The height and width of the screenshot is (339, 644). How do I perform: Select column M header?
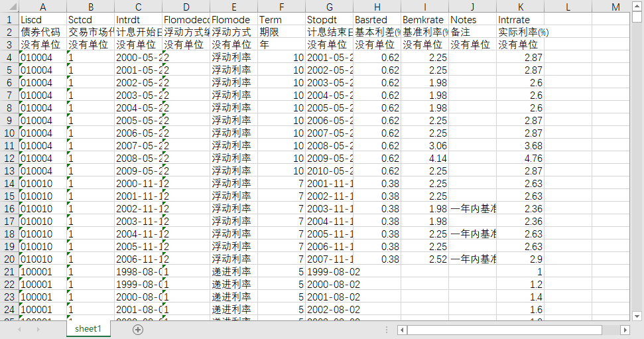pos(611,7)
